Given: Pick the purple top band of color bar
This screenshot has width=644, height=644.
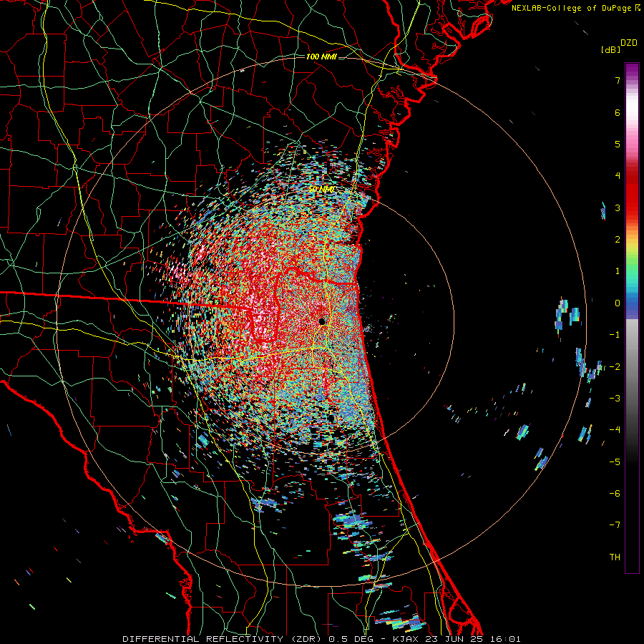Looking at the screenshot, I should (x=632, y=70).
